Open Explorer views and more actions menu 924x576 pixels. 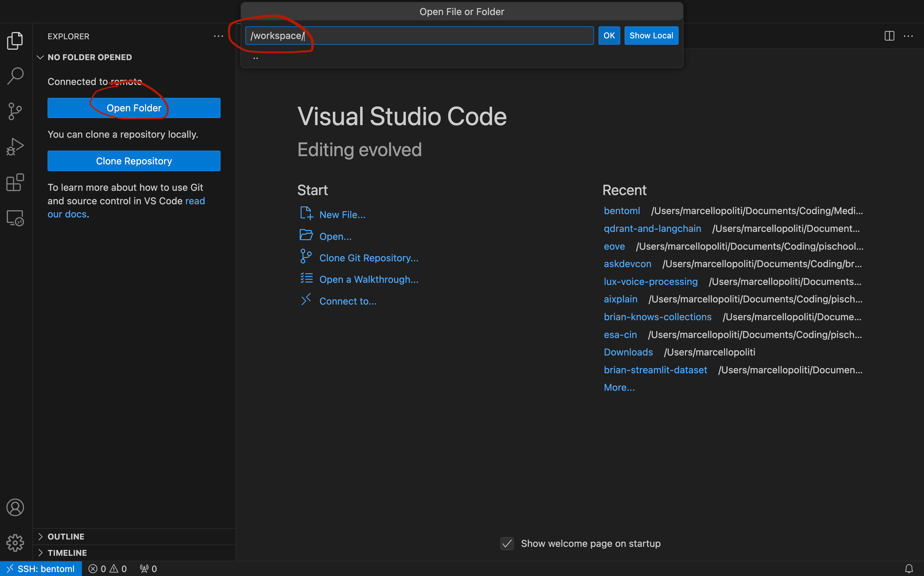pos(218,36)
